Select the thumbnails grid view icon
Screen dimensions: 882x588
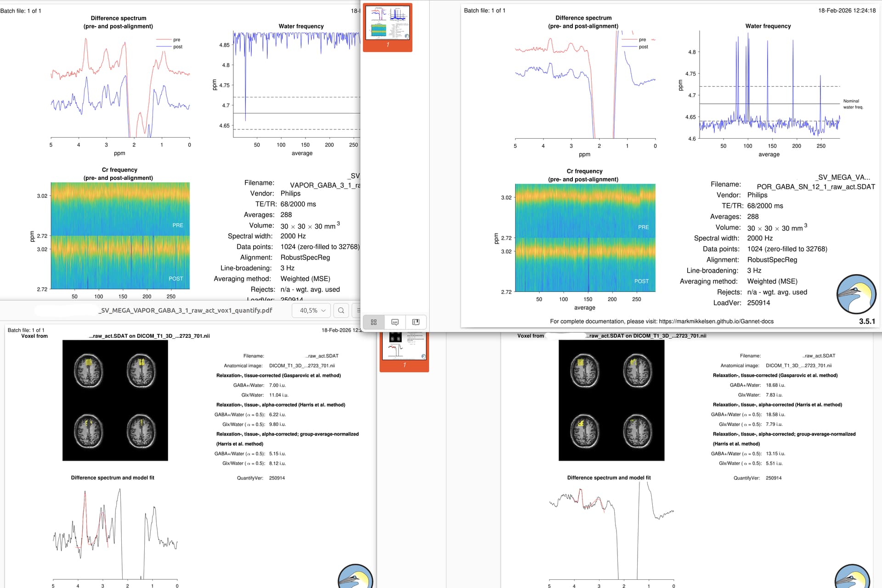pos(373,322)
